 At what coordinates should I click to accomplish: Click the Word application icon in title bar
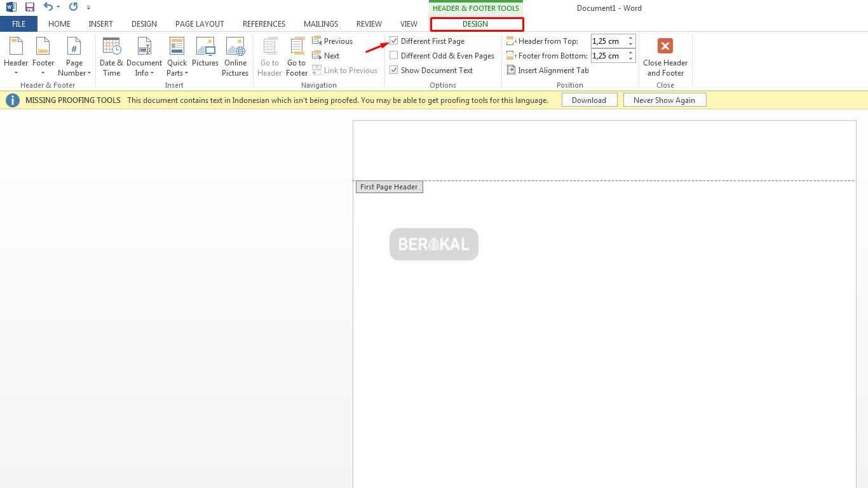point(11,7)
